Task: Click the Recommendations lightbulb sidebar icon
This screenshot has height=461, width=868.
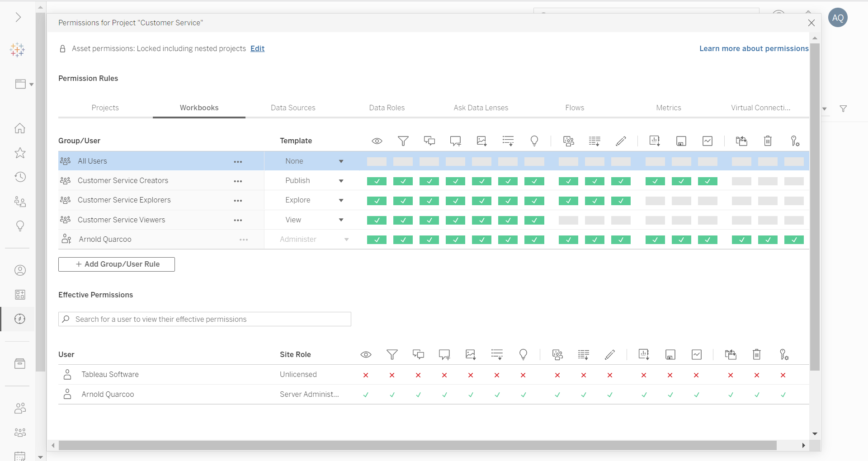Action: click(x=20, y=226)
